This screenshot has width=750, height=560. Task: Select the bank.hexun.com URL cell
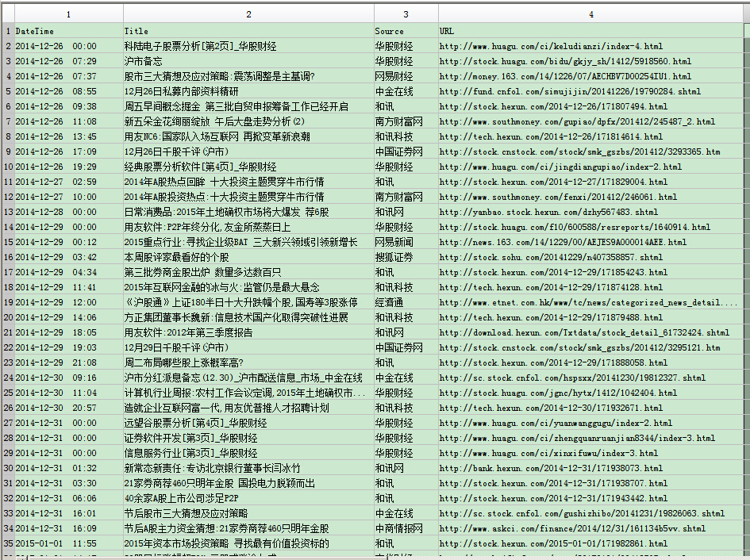coord(591,468)
